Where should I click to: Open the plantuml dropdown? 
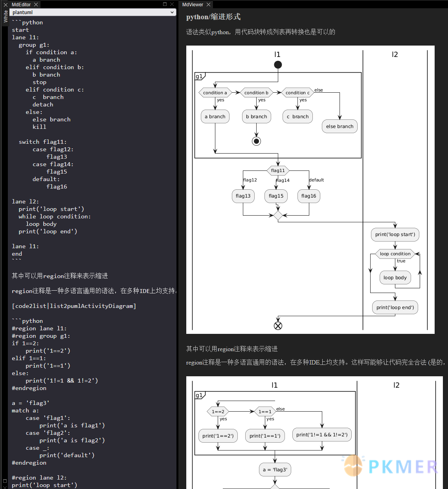pyautogui.click(x=92, y=12)
